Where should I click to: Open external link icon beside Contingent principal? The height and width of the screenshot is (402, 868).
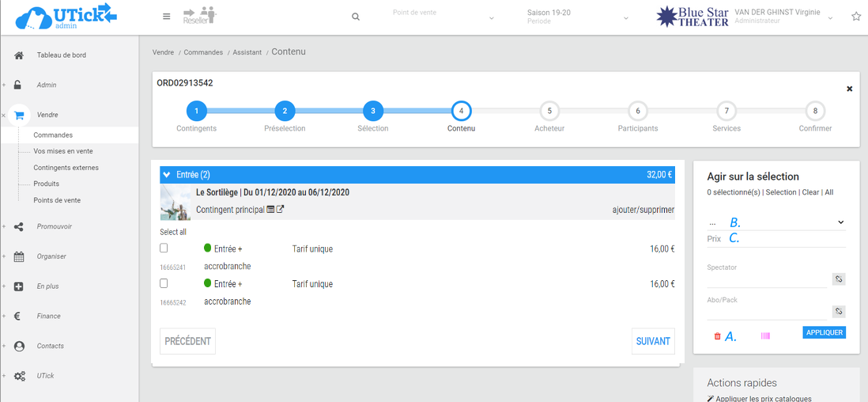(280, 210)
